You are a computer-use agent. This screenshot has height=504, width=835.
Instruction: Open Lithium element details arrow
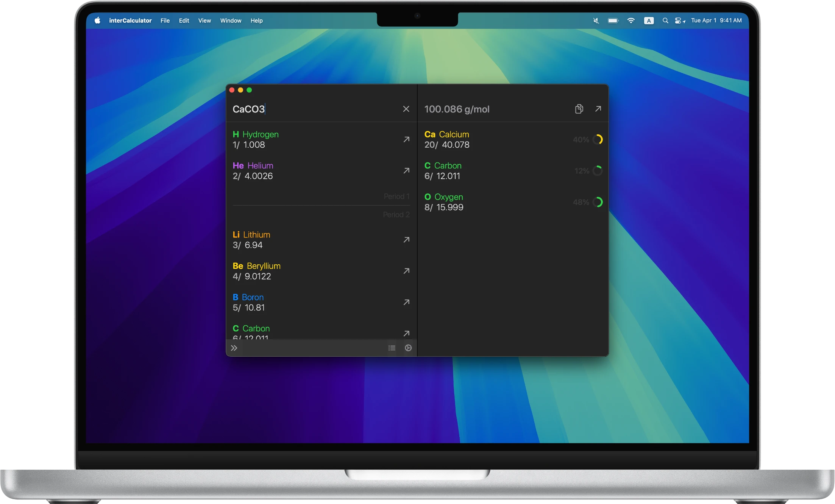(x=406, y=240)
